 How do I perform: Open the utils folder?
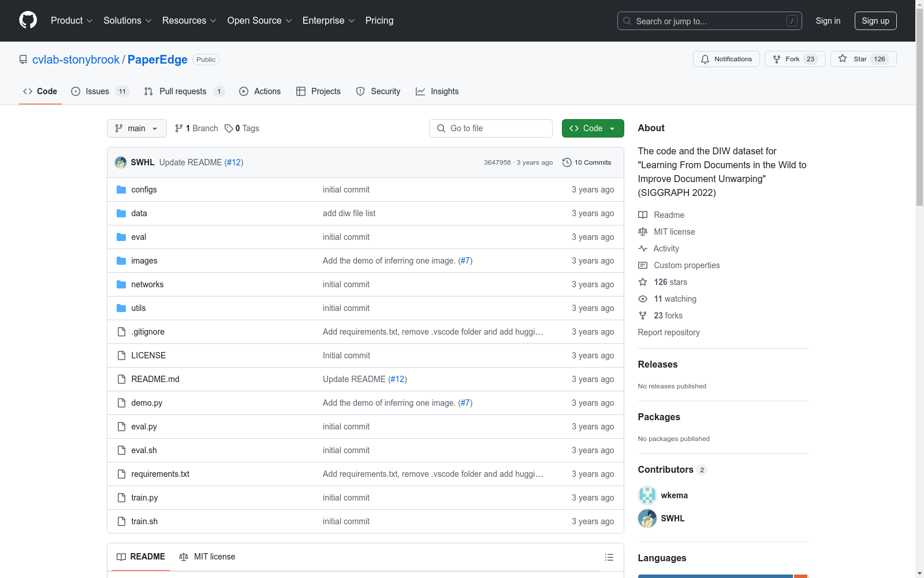pyautogui.click(x=139, y=308)
